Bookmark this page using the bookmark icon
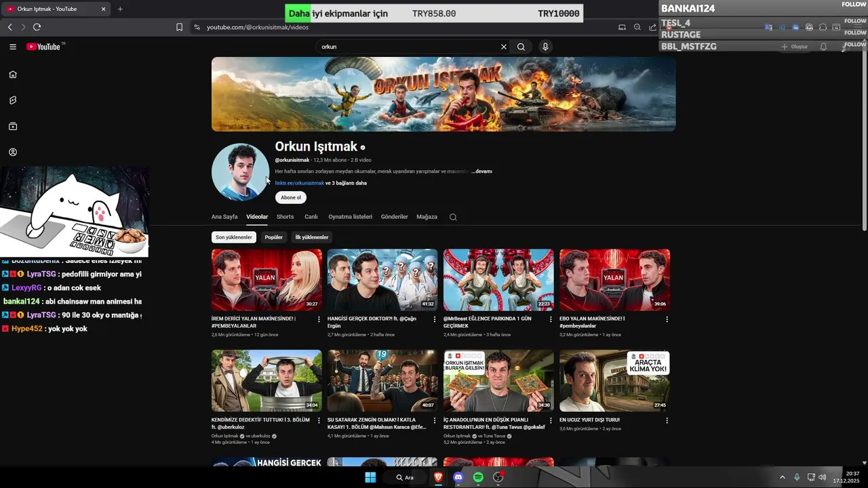This screenshot has width=868, height=488. (179, 27)
